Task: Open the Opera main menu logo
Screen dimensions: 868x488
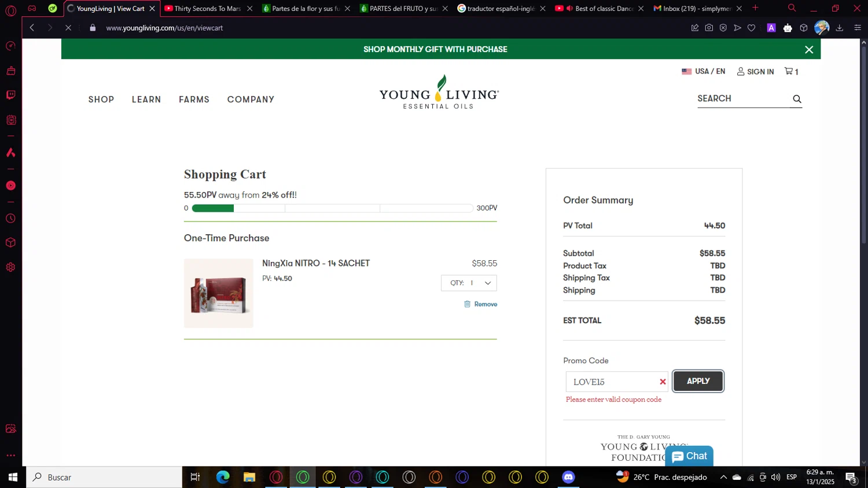Action: tap(10, 10)
